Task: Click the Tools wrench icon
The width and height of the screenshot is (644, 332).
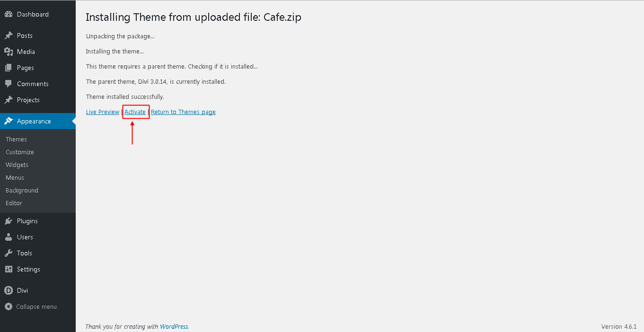Action: coord(9,253)
